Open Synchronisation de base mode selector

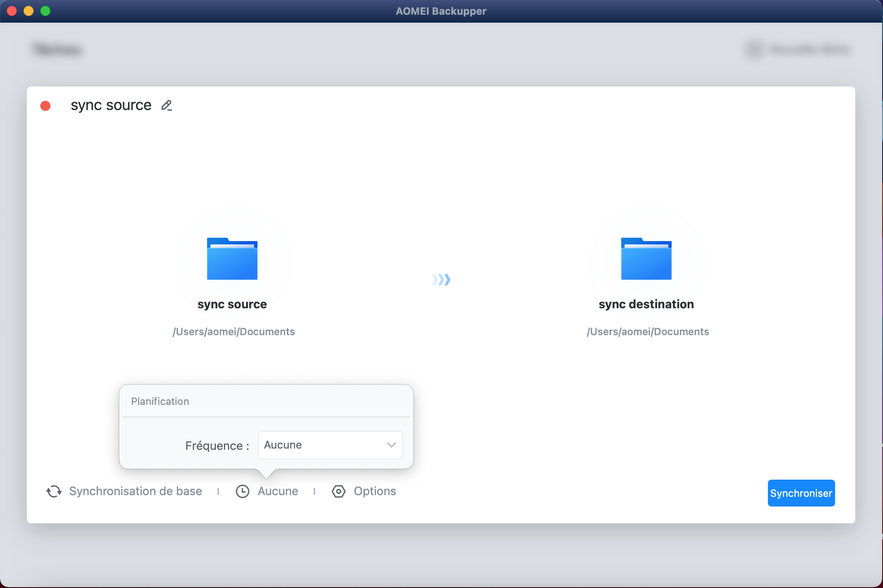(135, 491)
